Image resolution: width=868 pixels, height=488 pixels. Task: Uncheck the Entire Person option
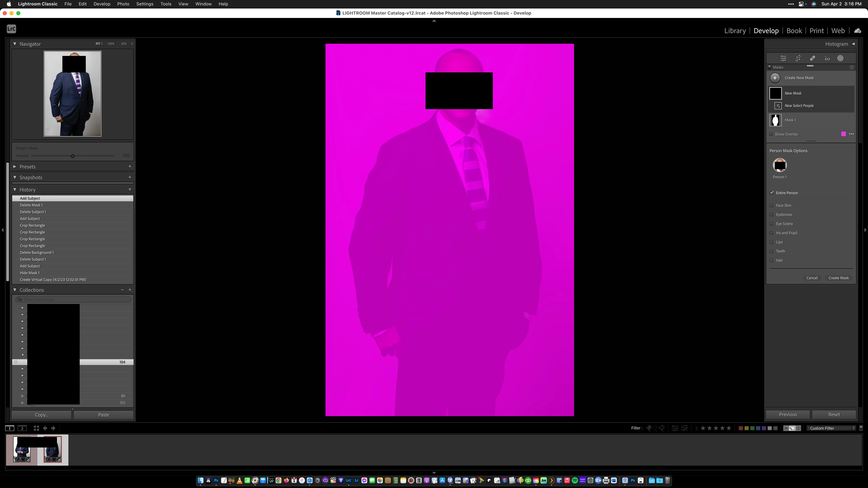point(772,193)
